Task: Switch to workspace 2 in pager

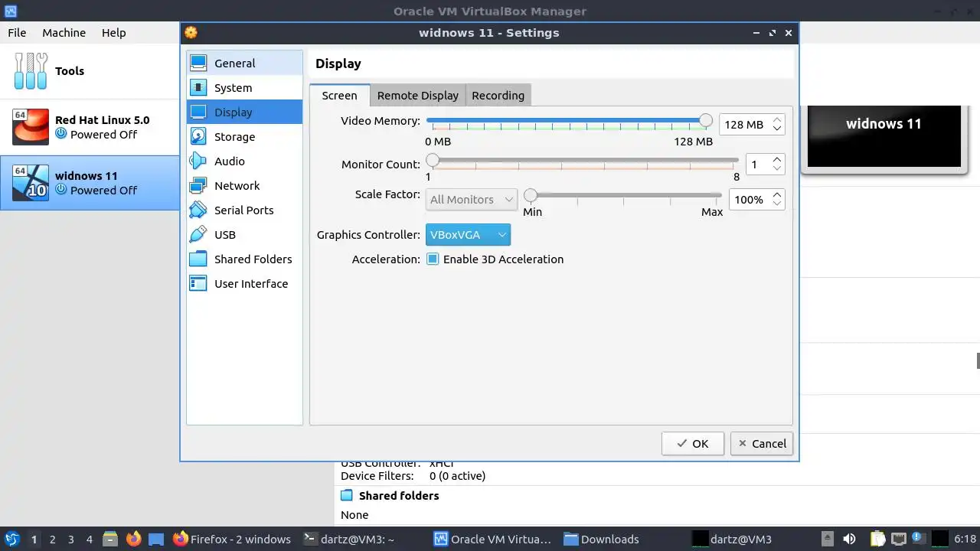Action: coord(53,540)
